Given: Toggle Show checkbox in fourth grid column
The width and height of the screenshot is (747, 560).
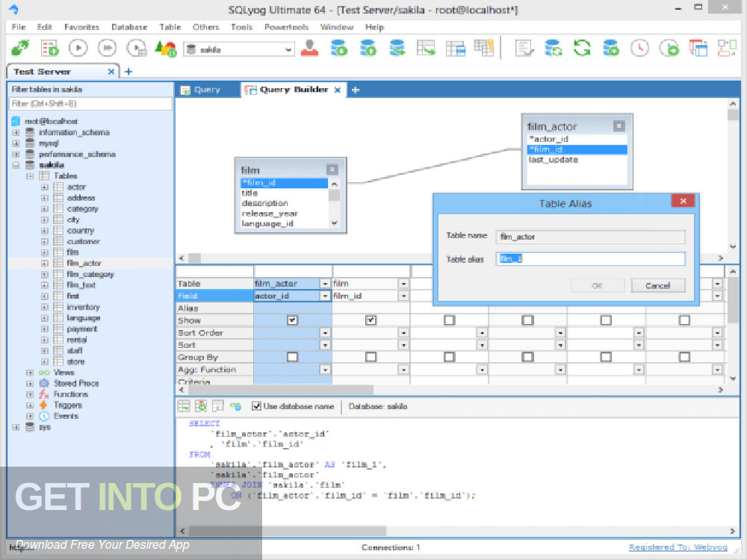Looking at the screenshot, I should tap(527, 320).
